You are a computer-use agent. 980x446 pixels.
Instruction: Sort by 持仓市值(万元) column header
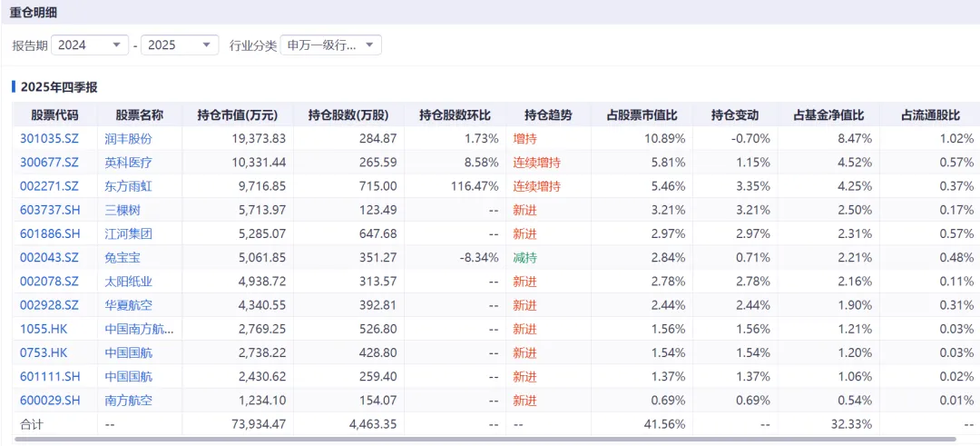238,115
